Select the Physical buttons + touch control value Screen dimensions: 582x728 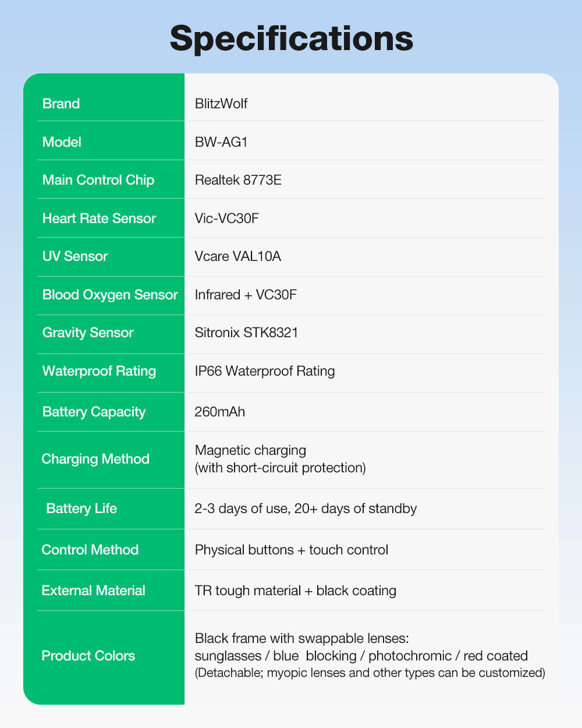pyautogui.click(x=291, y=550)
